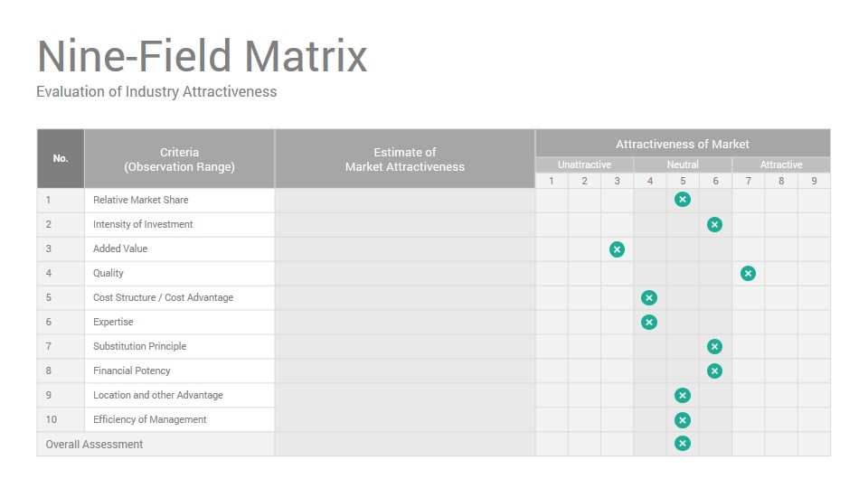Select the Financial Potency row marker

click(x=714, y=371)
